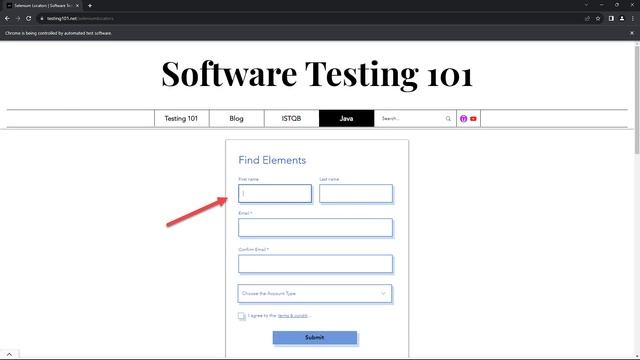Focus the Last name input field

[356, 193]
